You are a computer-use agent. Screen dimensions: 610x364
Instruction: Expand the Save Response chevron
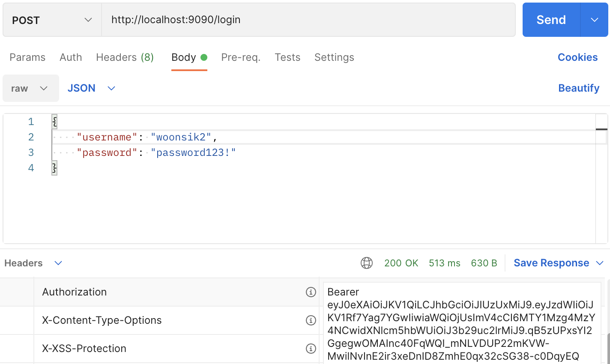click(600, 263)
